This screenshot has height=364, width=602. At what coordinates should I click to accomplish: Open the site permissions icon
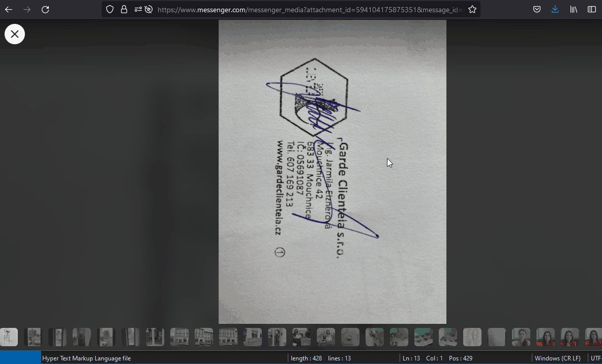tap(138, 10)
